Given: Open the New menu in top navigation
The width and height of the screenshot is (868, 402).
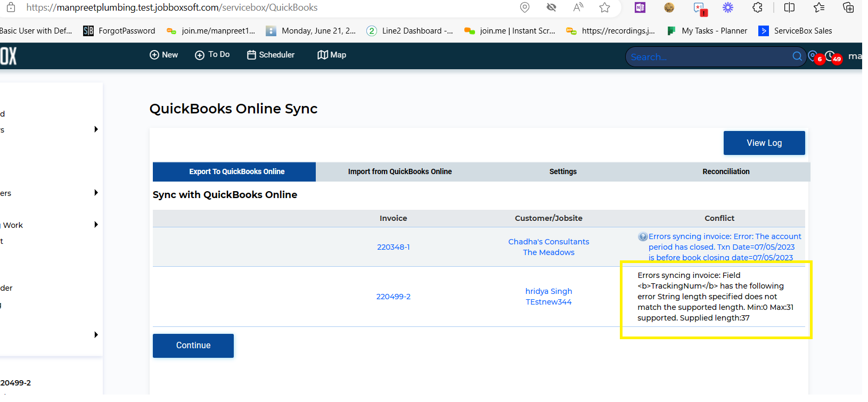Looking at the screenshot, I should pyautogui.click(x=164, y=55).
